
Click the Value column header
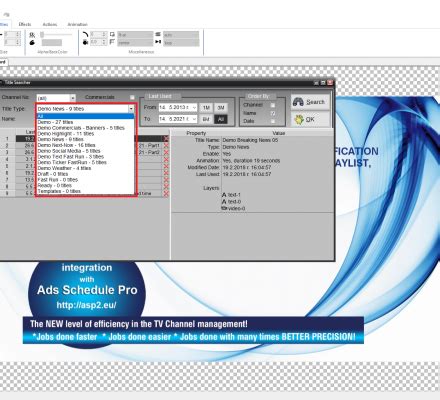[x=278, y=133]
